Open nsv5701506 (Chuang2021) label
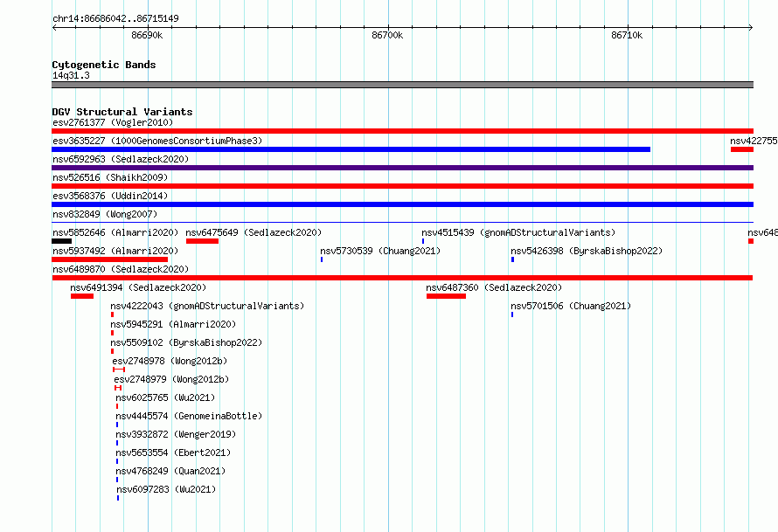The image size is (778, 532). coord(571,306)
